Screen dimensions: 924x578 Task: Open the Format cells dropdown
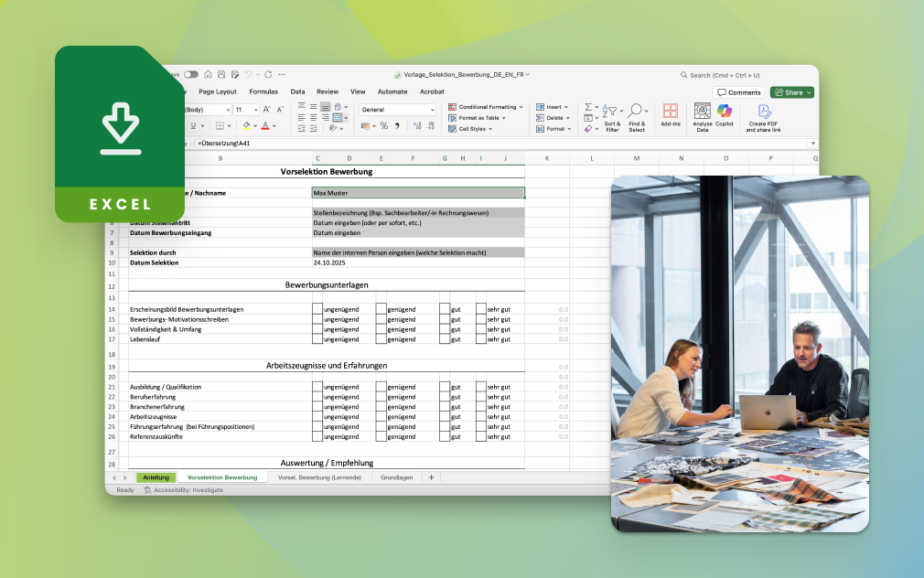pos(553,128)
